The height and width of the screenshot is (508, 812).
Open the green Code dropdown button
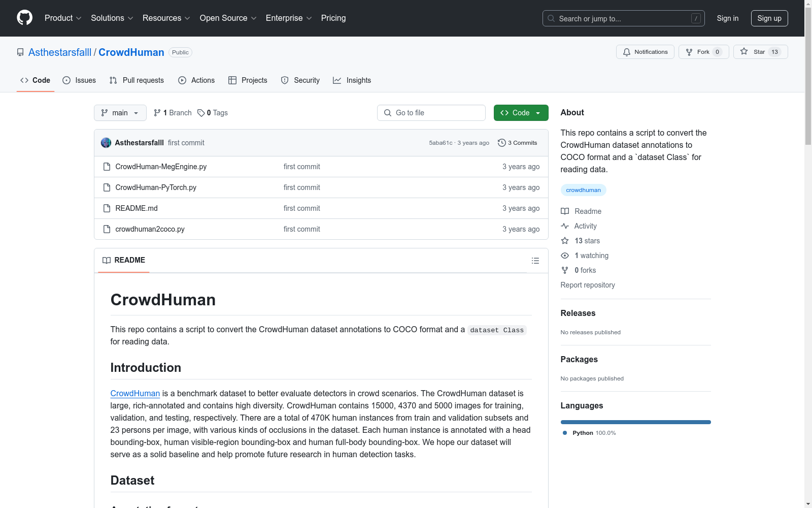click(x=521, y=113)
